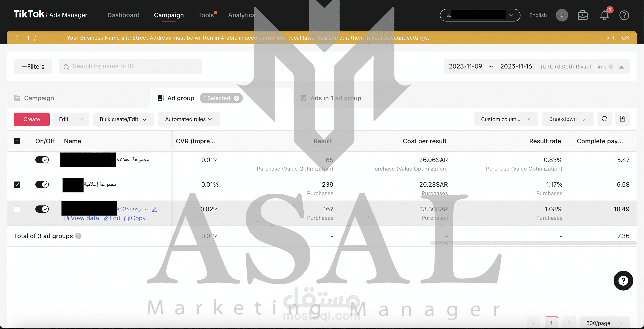Viewport: 644px width, 329px height.
Task: Open the calendar date picker icon
Action: 621,66
